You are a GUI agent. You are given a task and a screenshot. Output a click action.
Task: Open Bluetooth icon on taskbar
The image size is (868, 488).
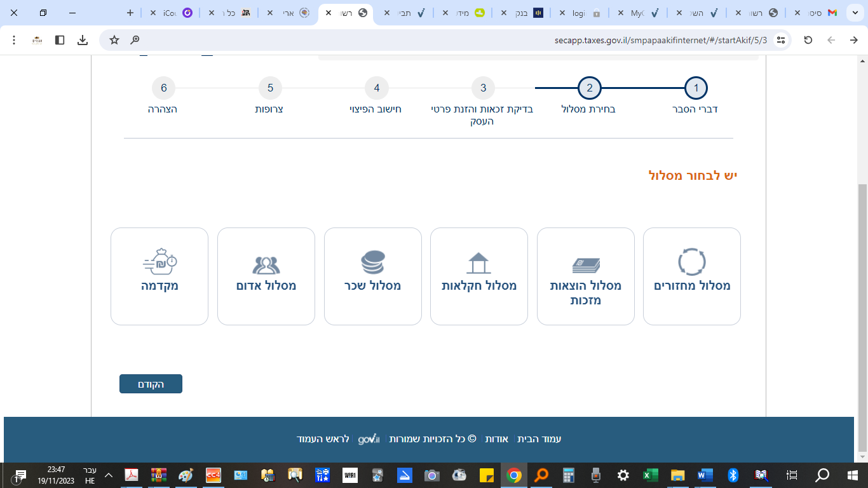733,475
